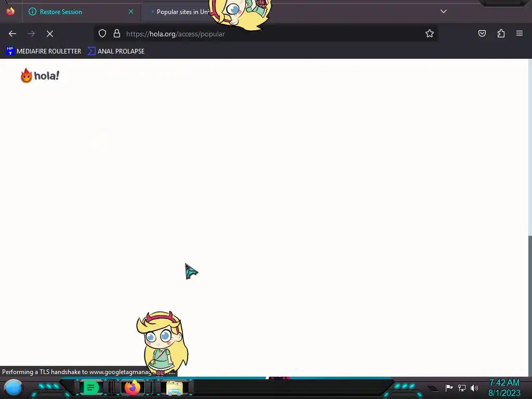Click the hola! logo

(39, 75)
